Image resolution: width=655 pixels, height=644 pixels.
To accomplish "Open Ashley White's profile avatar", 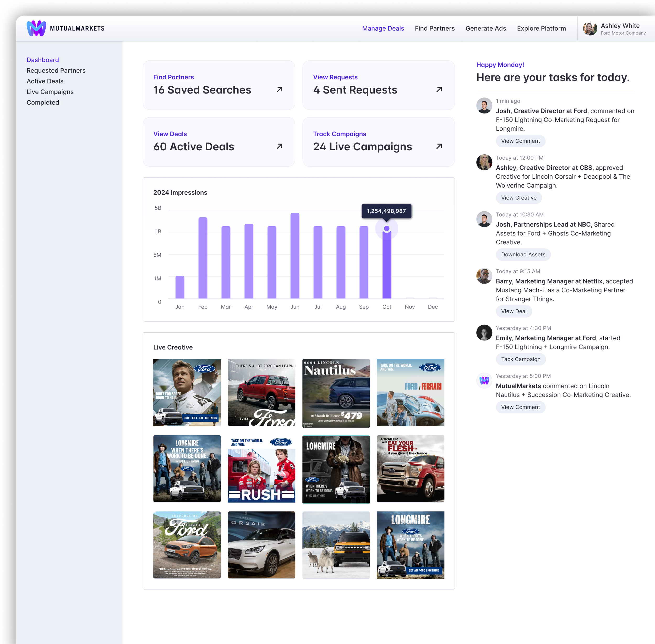I will tap(590, 28).
